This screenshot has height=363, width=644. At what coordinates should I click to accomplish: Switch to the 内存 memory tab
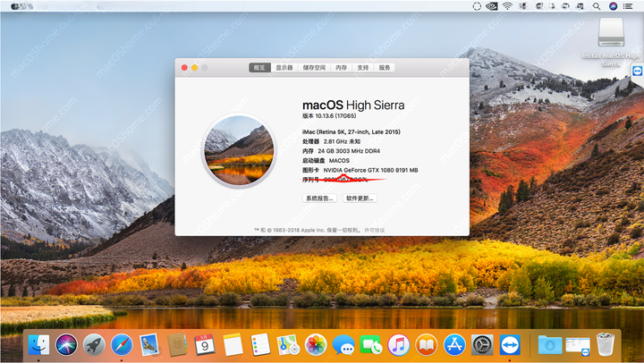[342, 67]
